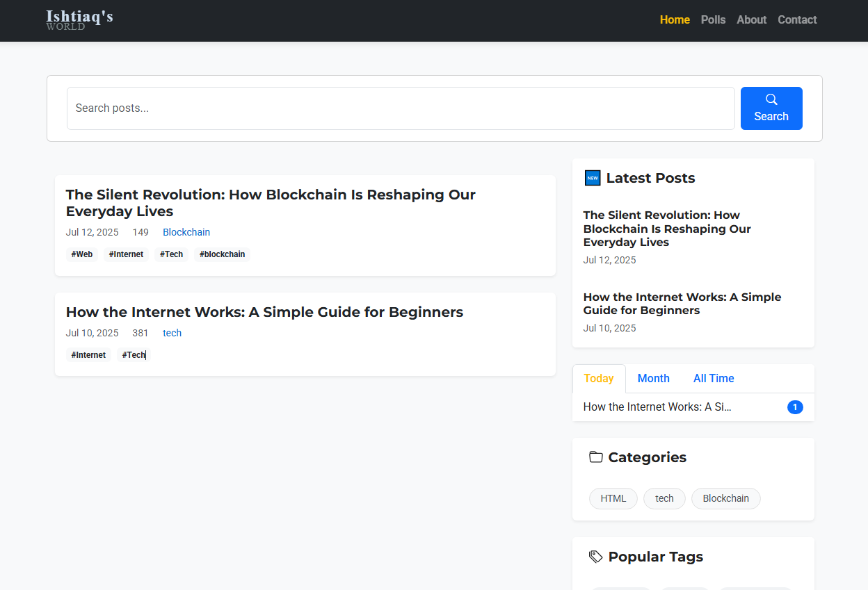Click the Categories heading text
Viewport: 868px width, 590px height.
[x=648, y=457]
